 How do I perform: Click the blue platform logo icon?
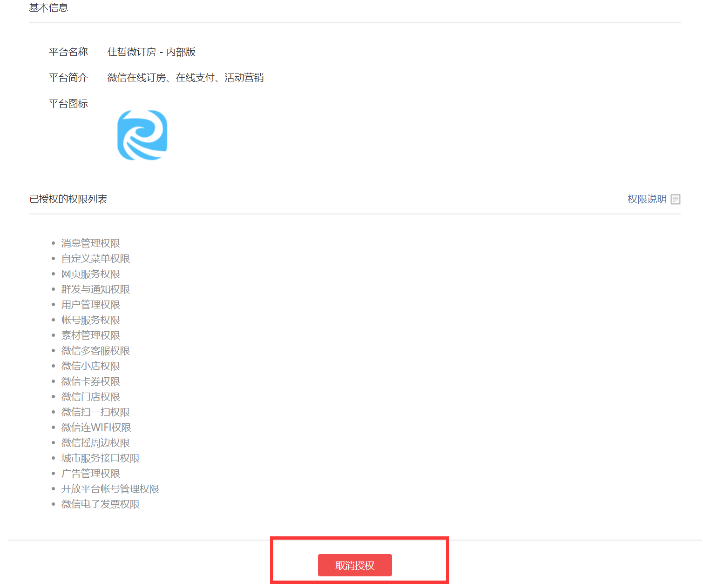point(142,135)
